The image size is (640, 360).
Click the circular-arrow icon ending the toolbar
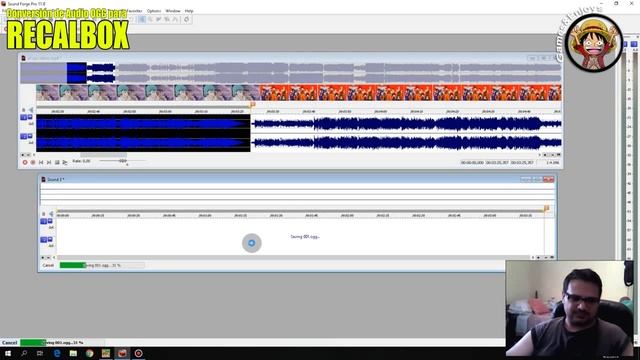point(187,19)
